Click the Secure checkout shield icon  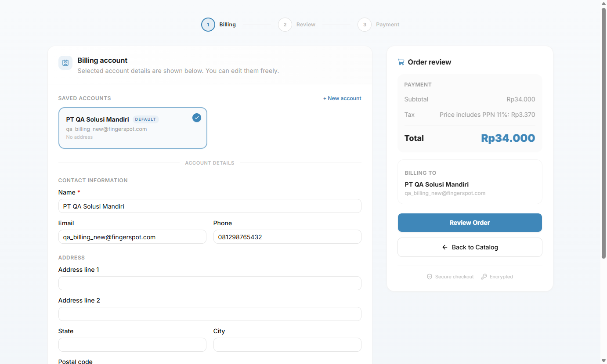[x=430, y=277]
